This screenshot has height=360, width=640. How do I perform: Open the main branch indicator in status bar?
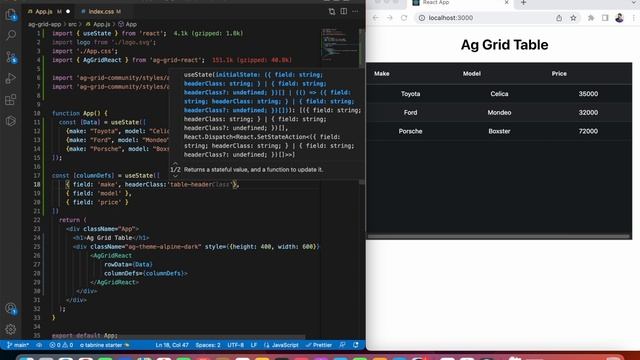(x=18, y=345)
